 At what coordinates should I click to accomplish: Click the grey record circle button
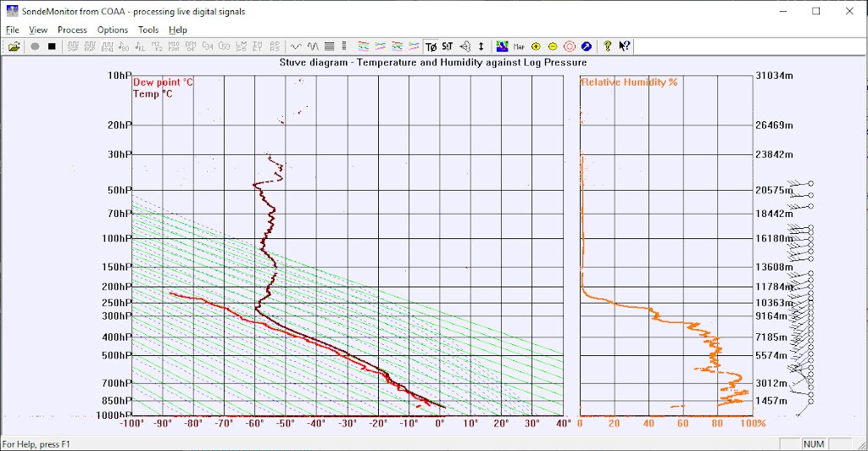[x=35, y=47]
